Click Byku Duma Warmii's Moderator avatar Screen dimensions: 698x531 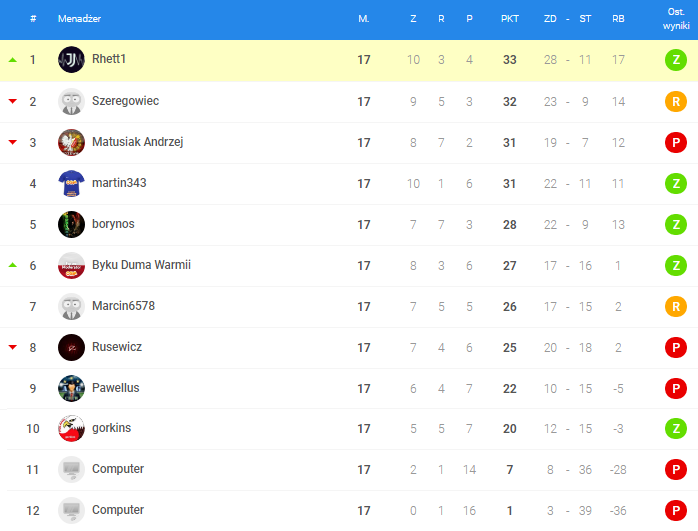coord(71,265)
